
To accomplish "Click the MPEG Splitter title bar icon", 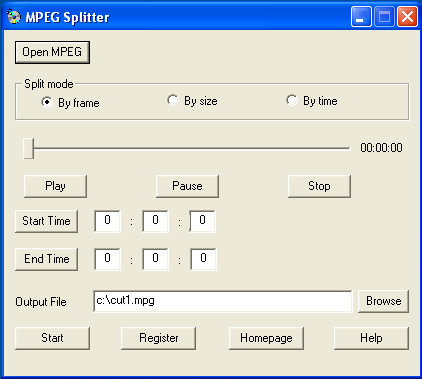I will 14,17.
